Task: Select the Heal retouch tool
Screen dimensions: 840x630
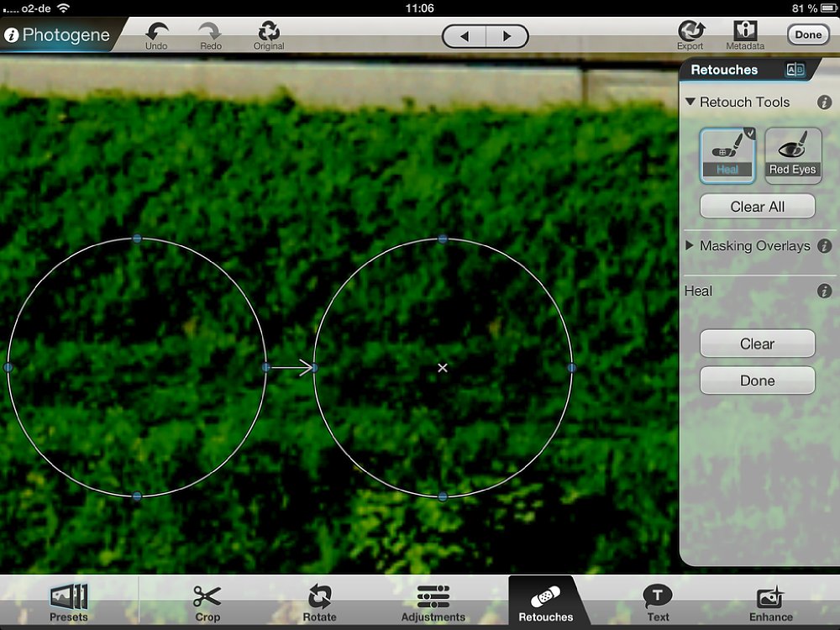Action: coord(727,155)
